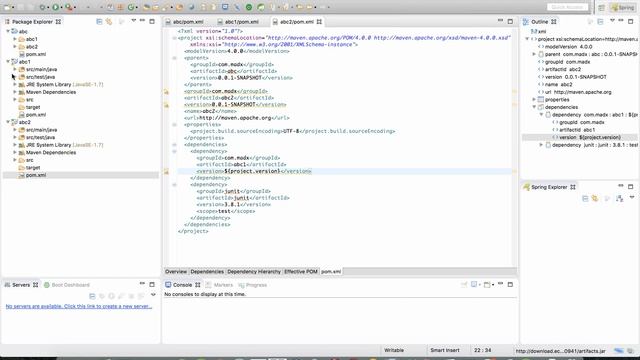Select src/test/java under abc2 project
640x360 pixels.
coord(40,138)
